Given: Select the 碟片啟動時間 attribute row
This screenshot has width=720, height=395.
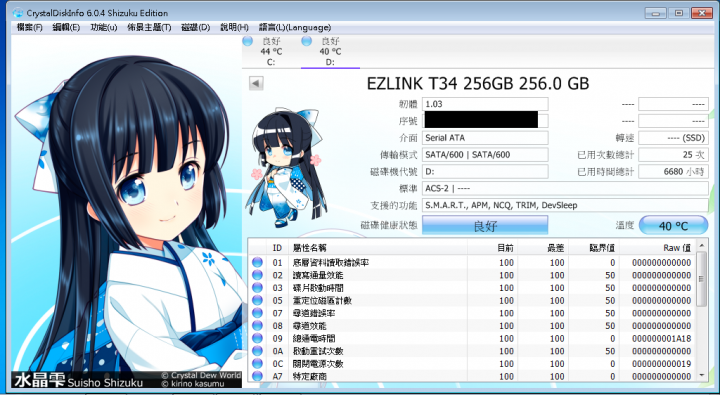Looking at the screenshot, I should click(472, 288).
